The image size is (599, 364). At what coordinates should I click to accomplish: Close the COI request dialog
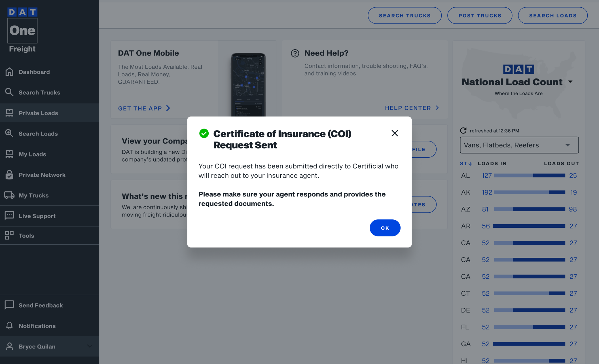coord(395,133)
